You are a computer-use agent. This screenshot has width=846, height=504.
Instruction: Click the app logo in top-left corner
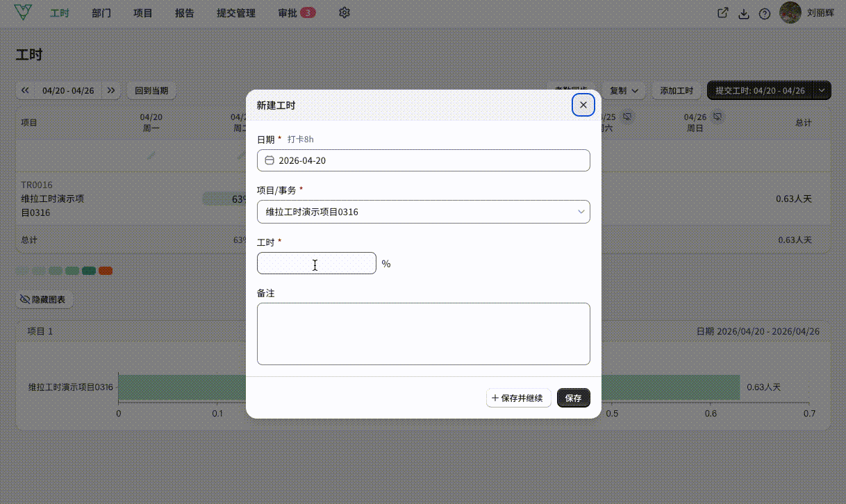coord(23,12)
